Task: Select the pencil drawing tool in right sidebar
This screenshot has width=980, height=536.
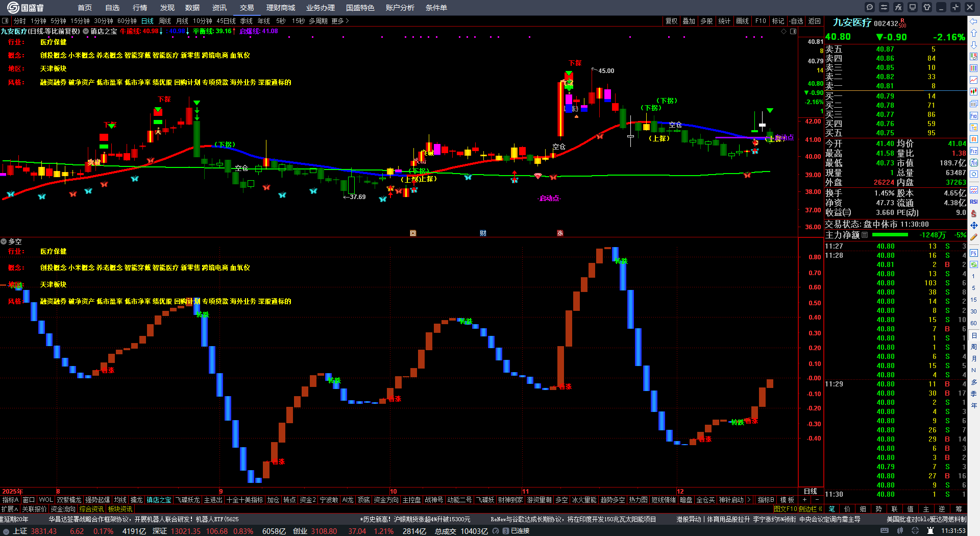Action: [x=974, y=237]
